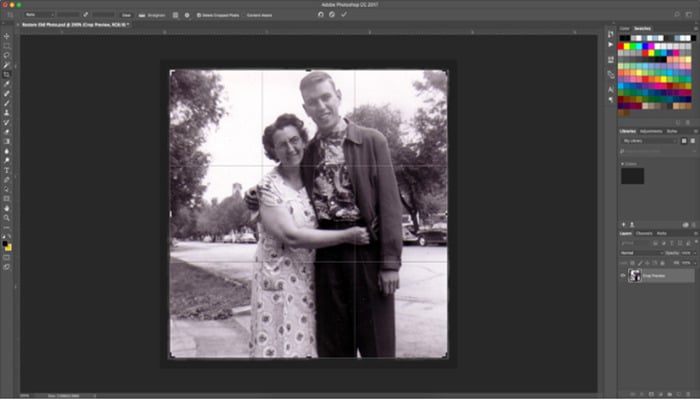This screenshot has height=400, width=700.
Task: Collapse the Colors section in Libraries
Action: pyautogui.click(x=623, y=164)
